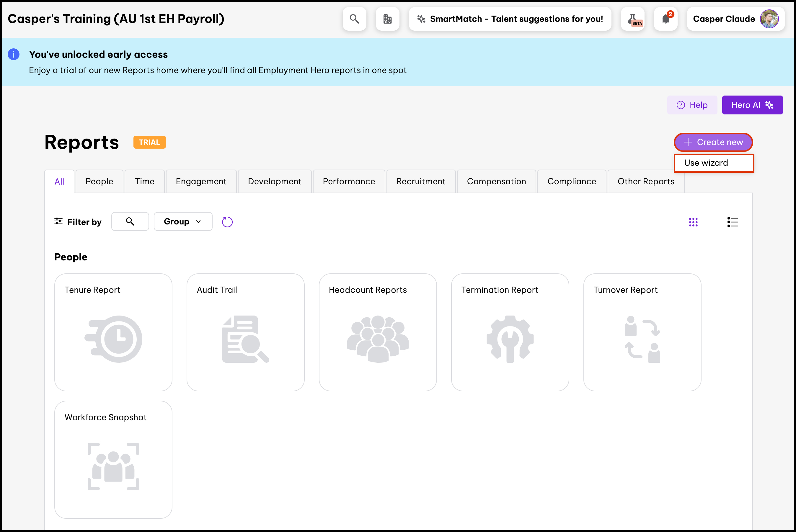The width and height of the screenshot is (796, 532).
Task: Open the Workforce Snapshot card
Action: pyautogui.click(x=113, y=459)
